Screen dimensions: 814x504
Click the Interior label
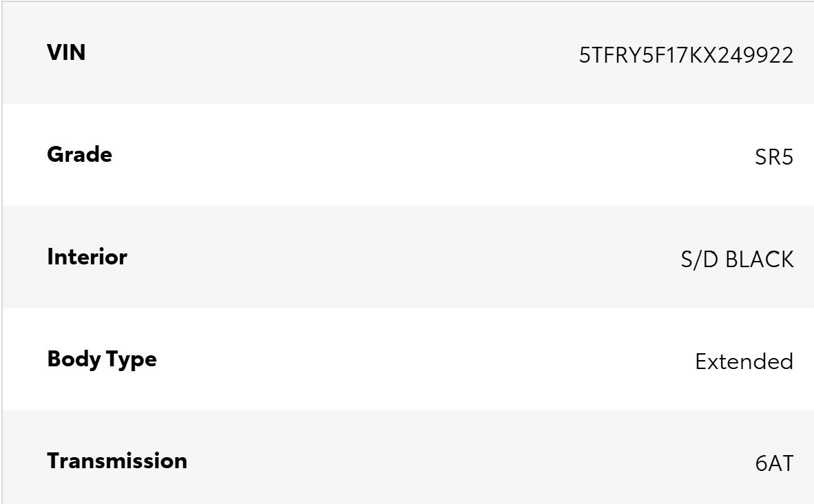(87, 256)
